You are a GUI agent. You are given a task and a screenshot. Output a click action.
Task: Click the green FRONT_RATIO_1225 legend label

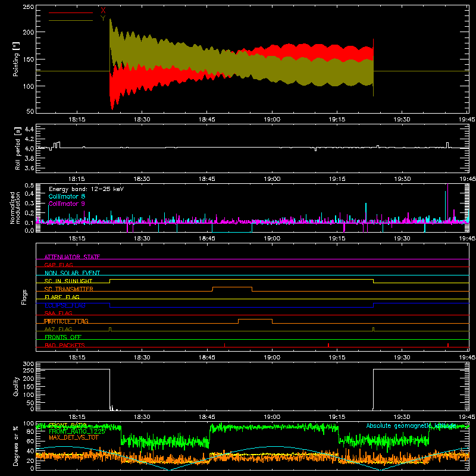[77, 431]
